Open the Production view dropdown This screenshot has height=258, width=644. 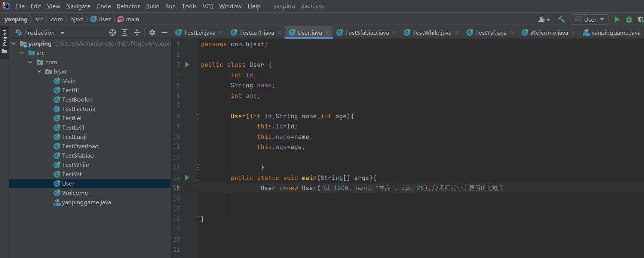point(40,32)
